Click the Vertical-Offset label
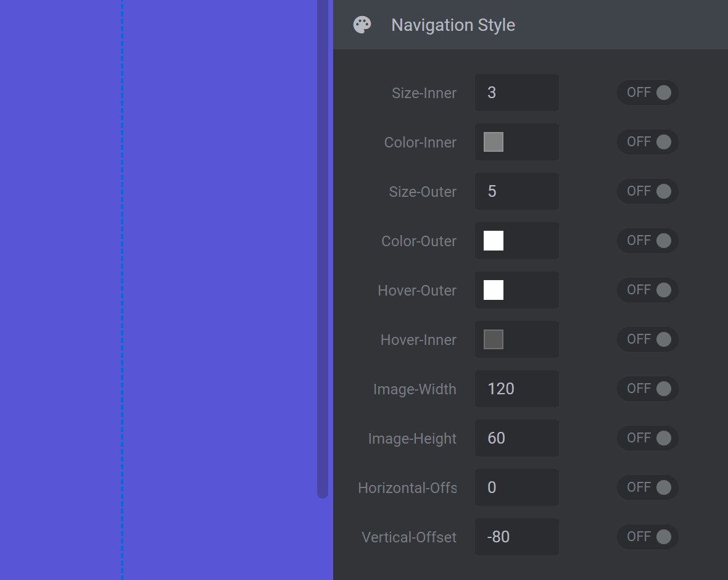This screenshot has width=728, height=580. [x=409, y=537]
